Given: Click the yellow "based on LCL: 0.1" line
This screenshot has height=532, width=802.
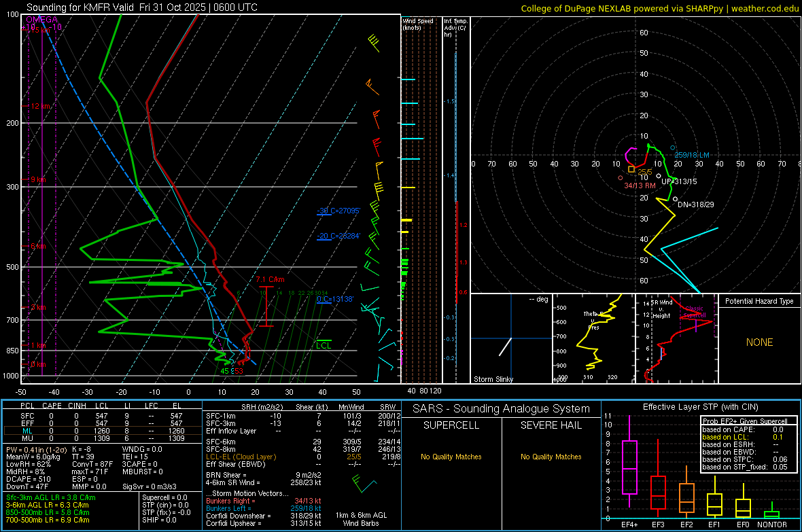Looking at the screenshot, I should tap(743, 437).
